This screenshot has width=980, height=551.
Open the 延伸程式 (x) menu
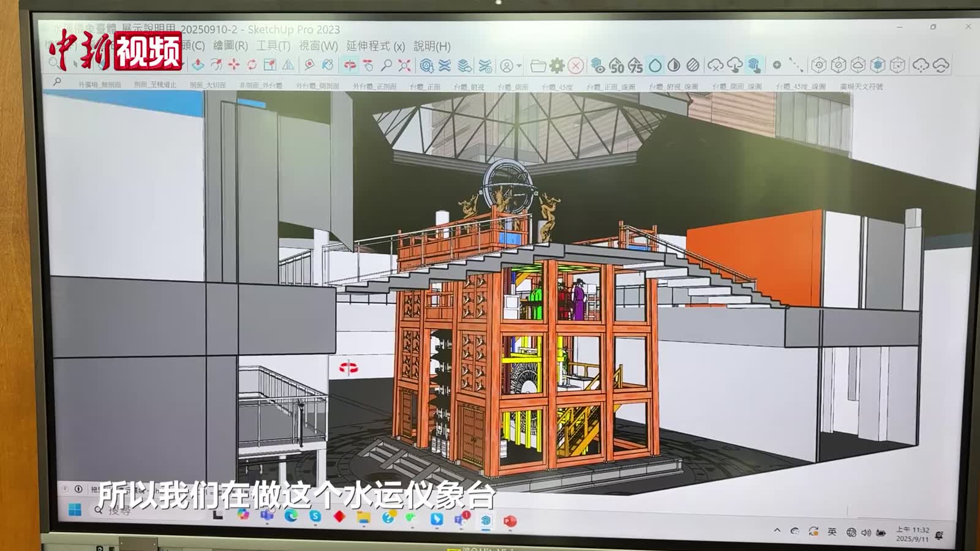pyautogui.click(x=375, y=46)
